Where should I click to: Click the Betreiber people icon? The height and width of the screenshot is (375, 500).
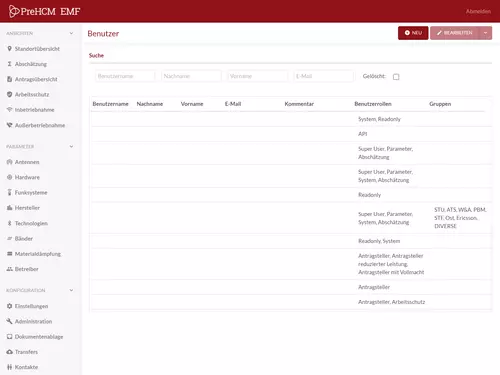tap(9, 269)
